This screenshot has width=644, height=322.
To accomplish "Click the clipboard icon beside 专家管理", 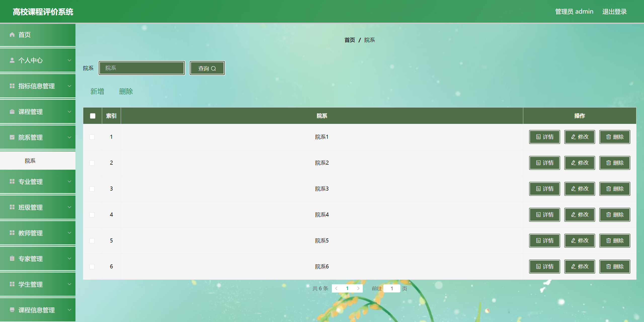I will click(x=12, y=259).
